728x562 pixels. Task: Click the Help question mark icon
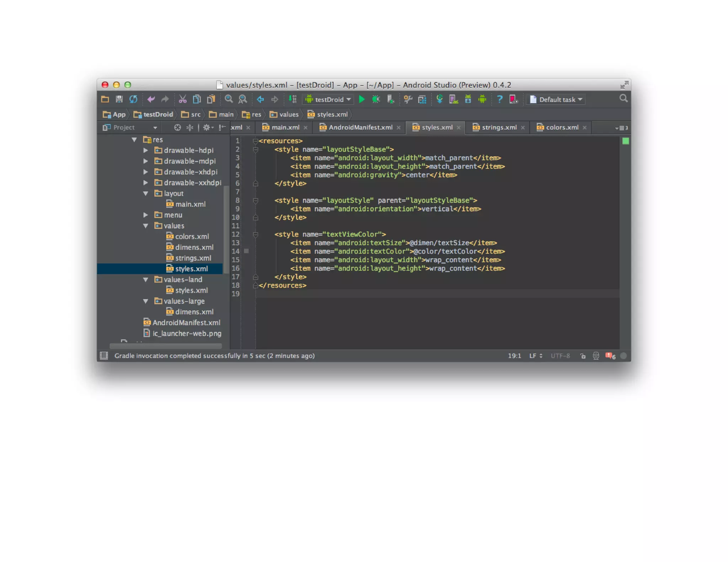(x=499, y=99)
